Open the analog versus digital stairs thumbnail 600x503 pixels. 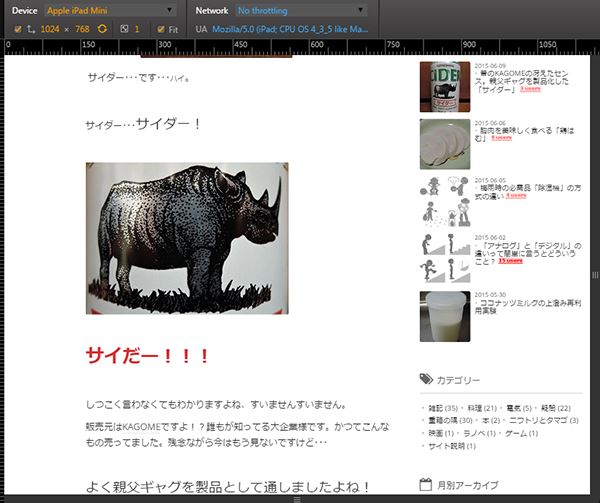click(x=445, y=259)
